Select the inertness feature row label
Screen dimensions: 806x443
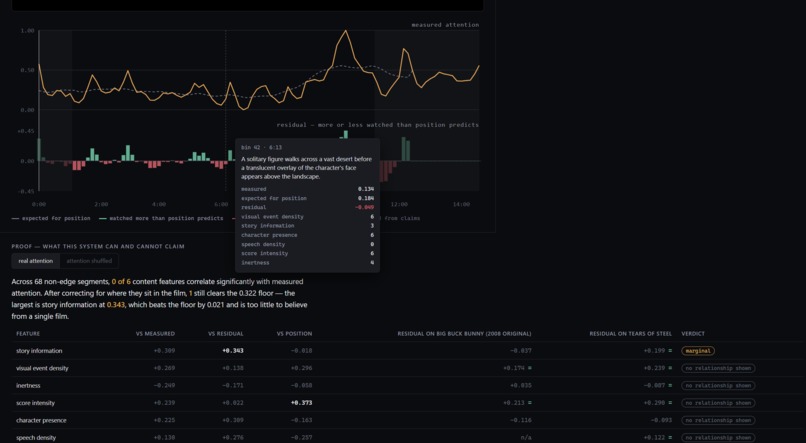(x=28, y=385)
